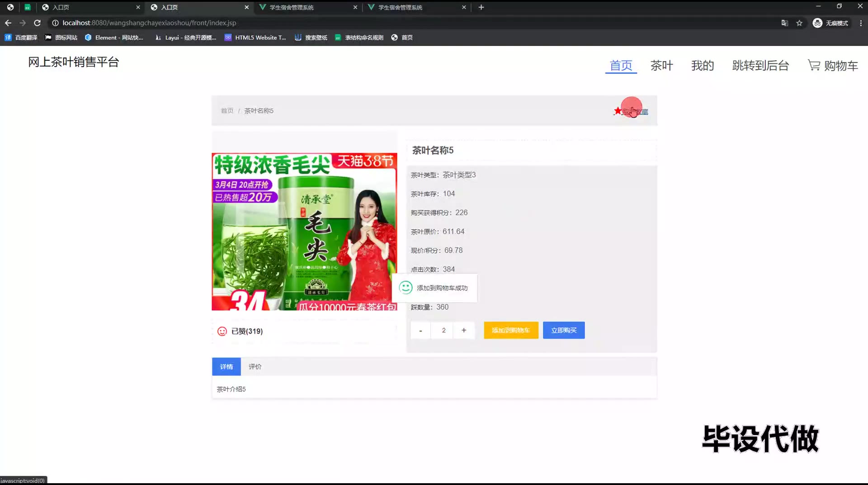Click 网上茶叶销售平台 site title

(x=73, y=62)
